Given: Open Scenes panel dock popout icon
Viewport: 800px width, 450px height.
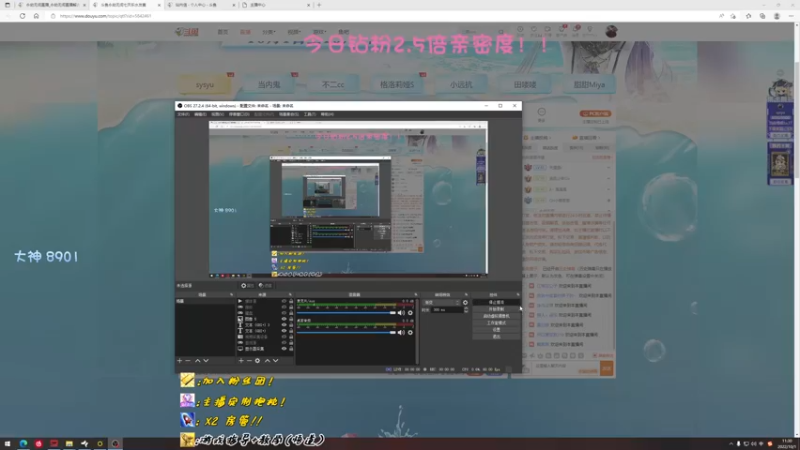Looking at the screenshot, I should click(x=231, y=294).
